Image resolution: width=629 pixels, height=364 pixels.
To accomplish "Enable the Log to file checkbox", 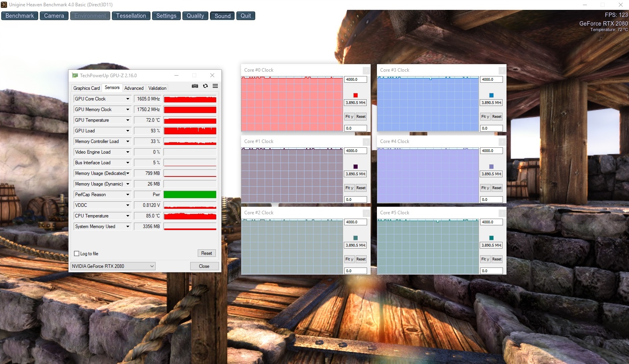I will pos(77,254).
